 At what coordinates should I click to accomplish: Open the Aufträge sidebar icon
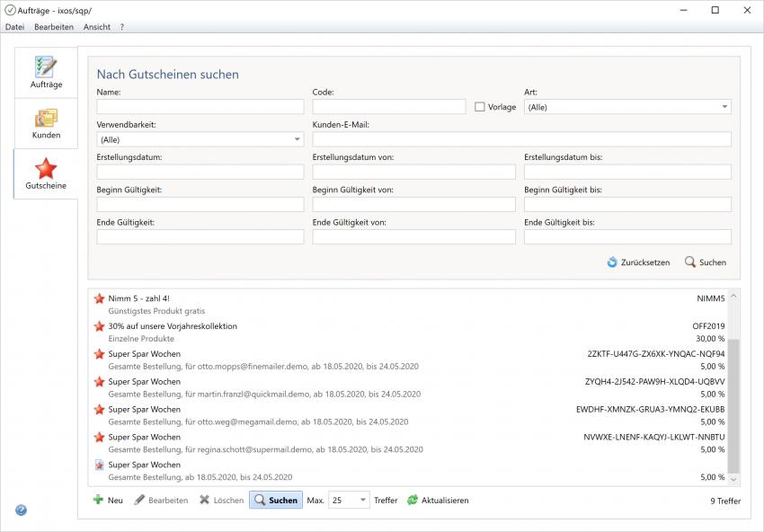tap(46, 67)
